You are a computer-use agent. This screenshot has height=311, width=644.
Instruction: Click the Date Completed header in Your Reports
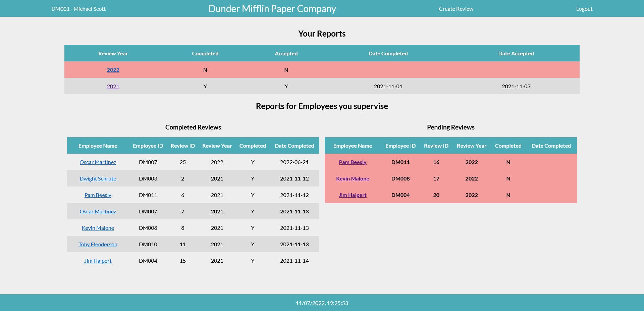click(388, 53)
